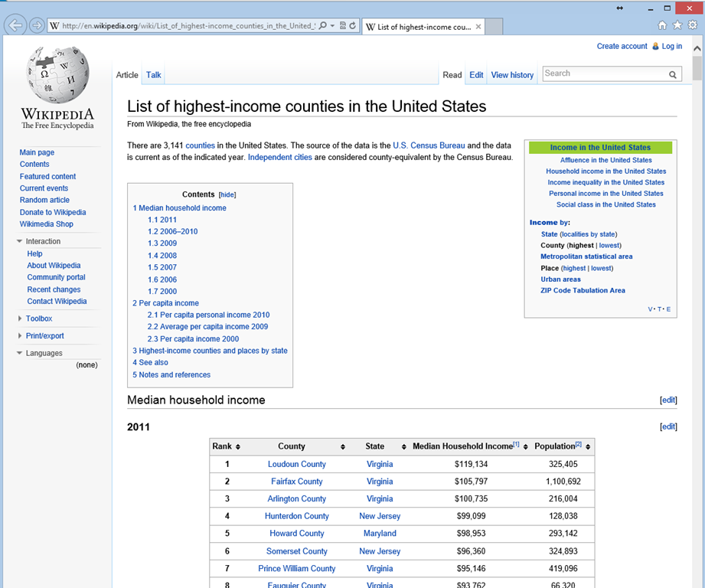Select the Read tab
The height and width of the screenshot is (588, 705).
point(452,75)
